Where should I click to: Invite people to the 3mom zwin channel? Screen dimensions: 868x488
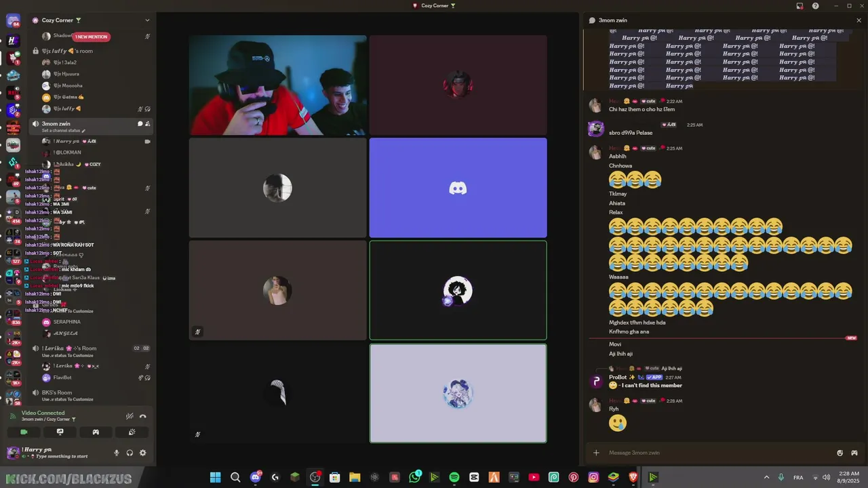click(x=147, y=123)
